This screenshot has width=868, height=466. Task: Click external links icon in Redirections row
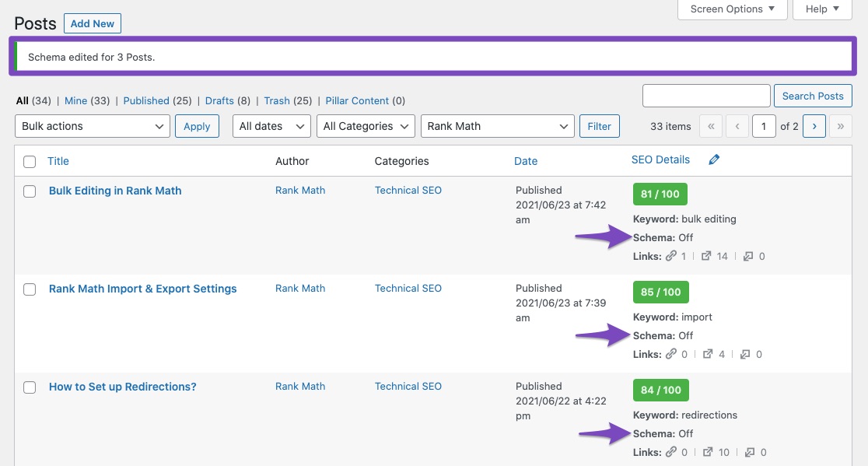pyautogui.click(x=708, y=452)
